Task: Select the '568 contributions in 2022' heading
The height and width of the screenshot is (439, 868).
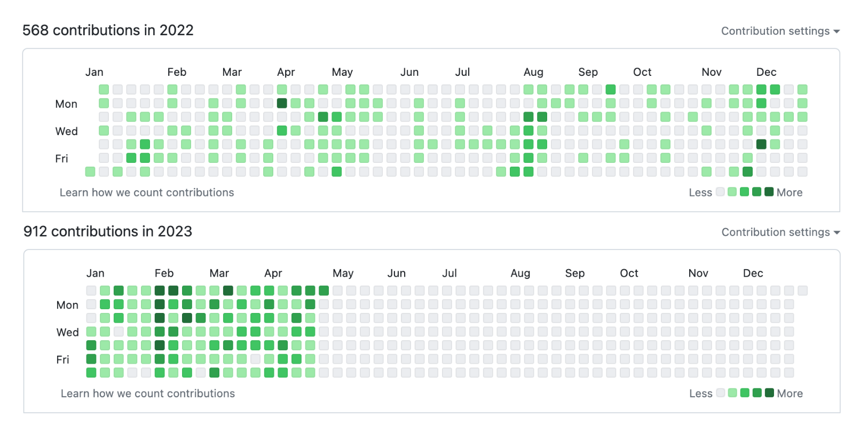Action: pos(108,30)
